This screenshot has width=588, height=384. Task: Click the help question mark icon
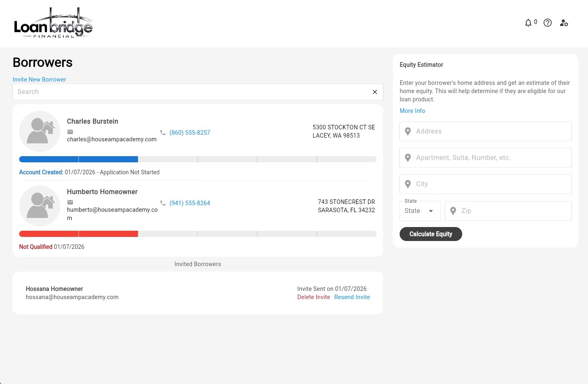pos(547,23)
